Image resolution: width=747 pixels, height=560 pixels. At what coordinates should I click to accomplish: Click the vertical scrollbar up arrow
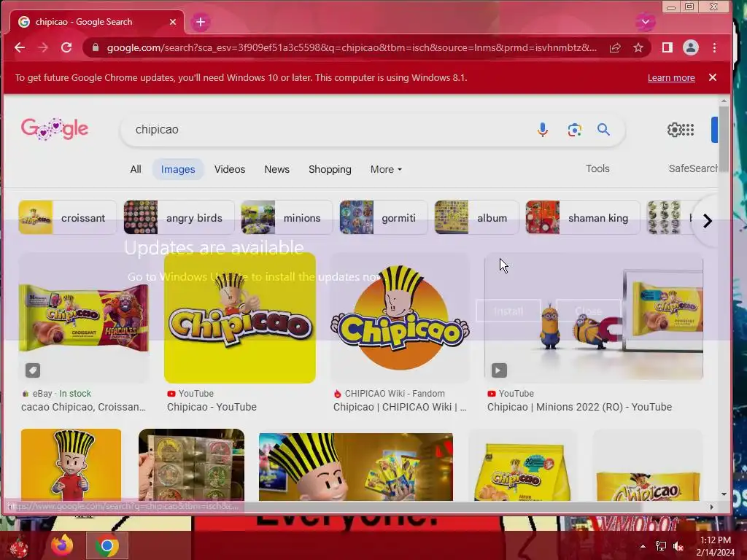pos(724,101)
